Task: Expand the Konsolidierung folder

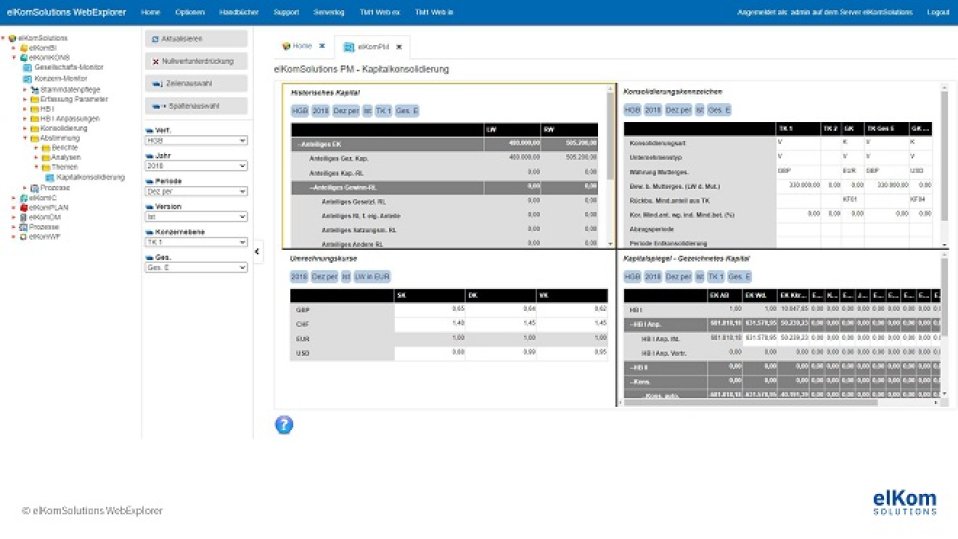Action: tap(24, 129)
